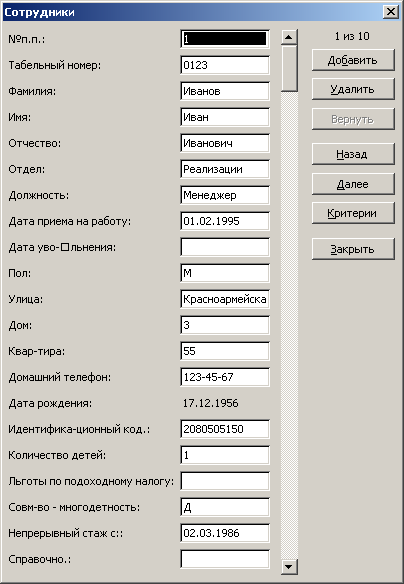Go to next record with Далее

click(353, 184)
